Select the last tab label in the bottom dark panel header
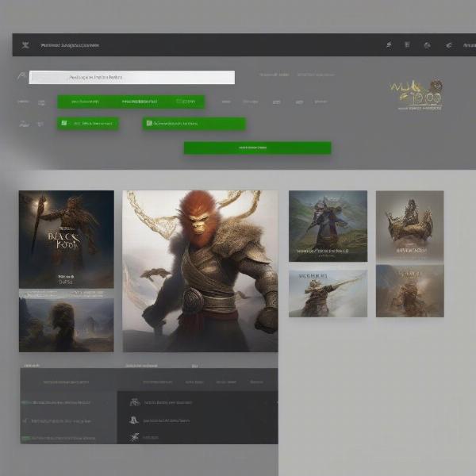The image size is (476, 476). tap(256, 382)
